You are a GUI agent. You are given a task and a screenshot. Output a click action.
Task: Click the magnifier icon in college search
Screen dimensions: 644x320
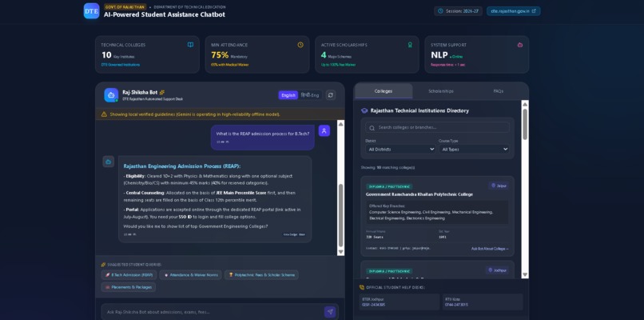(372, 128)
